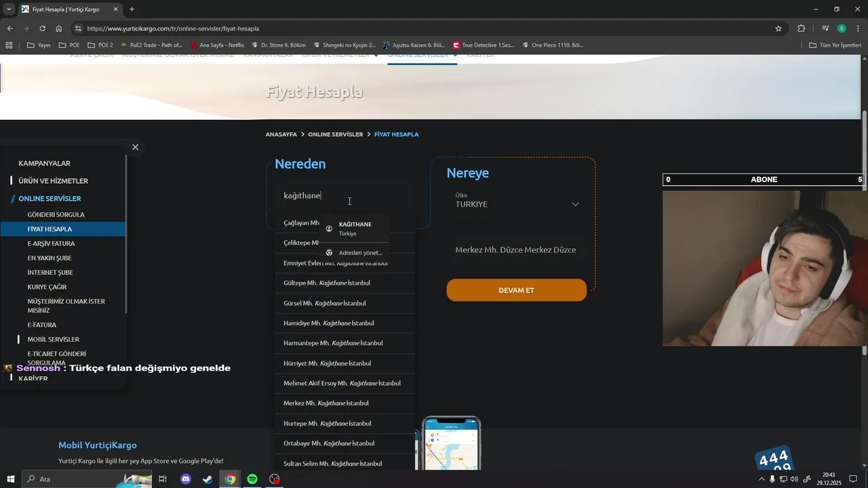Click the DEVAM ET button
The image size is (868, 488).
[516, 290]
